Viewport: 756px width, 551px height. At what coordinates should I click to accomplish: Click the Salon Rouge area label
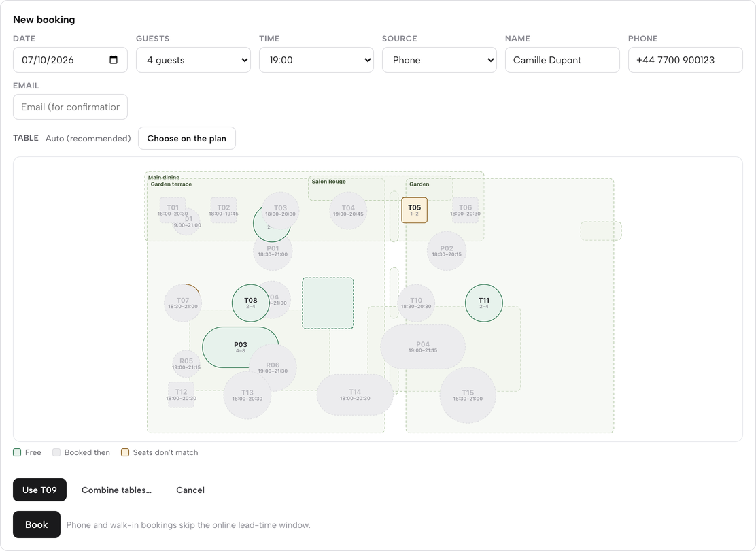(x=328, y=182)
